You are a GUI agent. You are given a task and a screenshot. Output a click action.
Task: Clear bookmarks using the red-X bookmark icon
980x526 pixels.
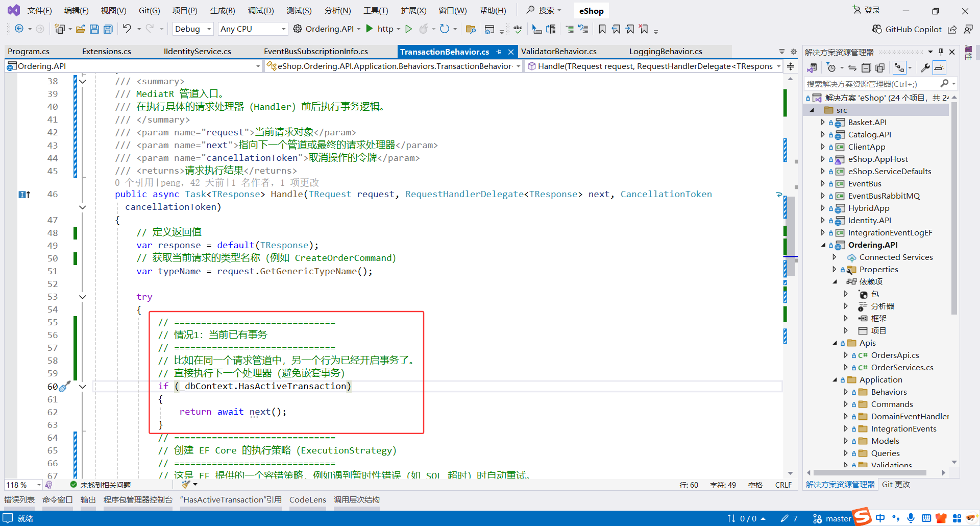pyautogui.click(x=644, y=29)
